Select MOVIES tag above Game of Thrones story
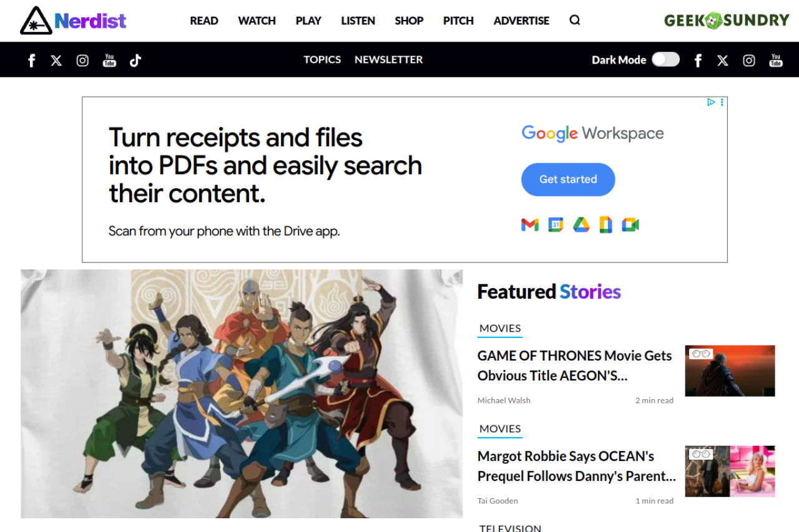The image size is (799, 532). point(500,329)
